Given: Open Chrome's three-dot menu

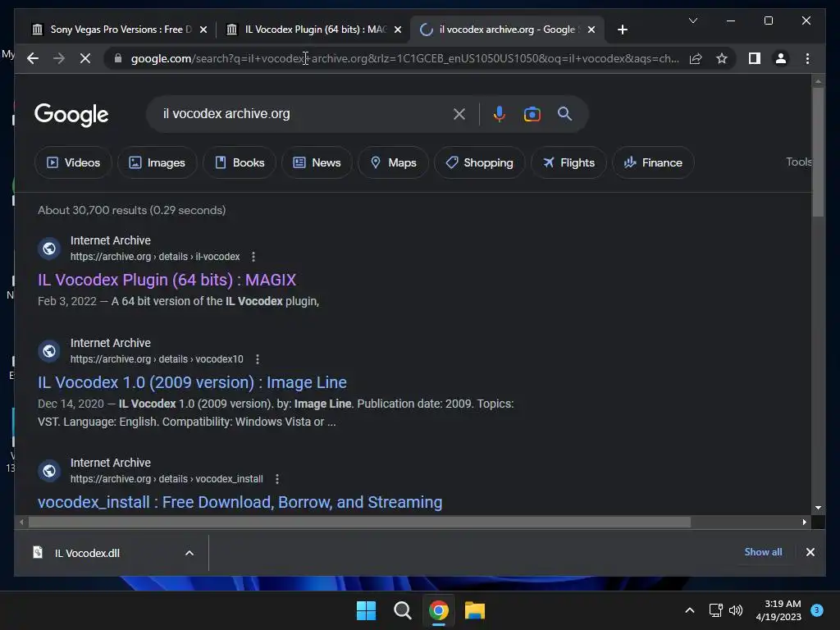Looking at the screenshot, I should tap(807, 58).
